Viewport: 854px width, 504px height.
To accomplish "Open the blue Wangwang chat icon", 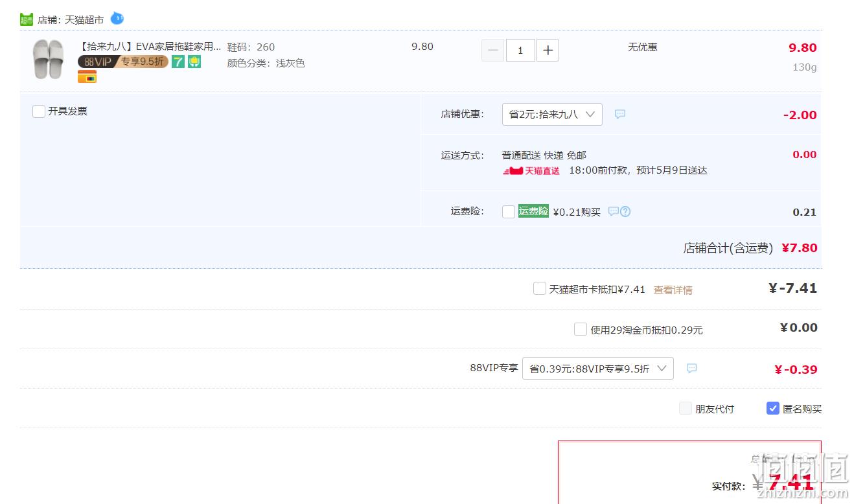I will point(117,18).
